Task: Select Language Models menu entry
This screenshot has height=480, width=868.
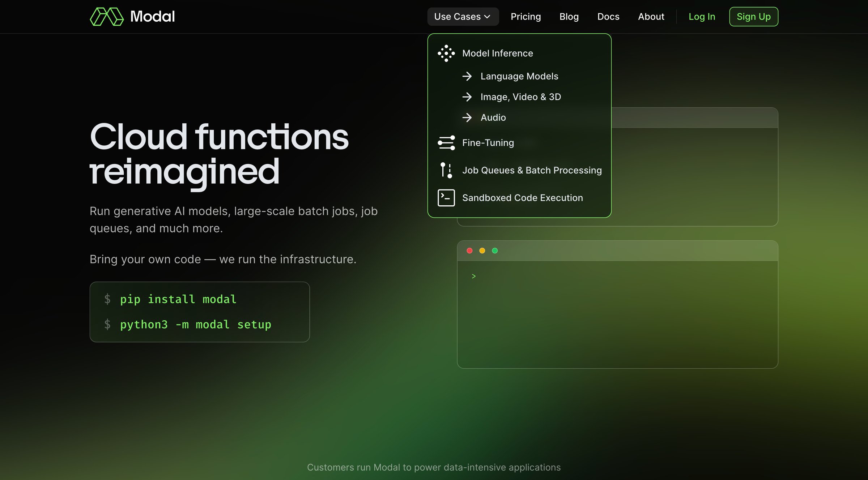Action: tap(519, 76)
